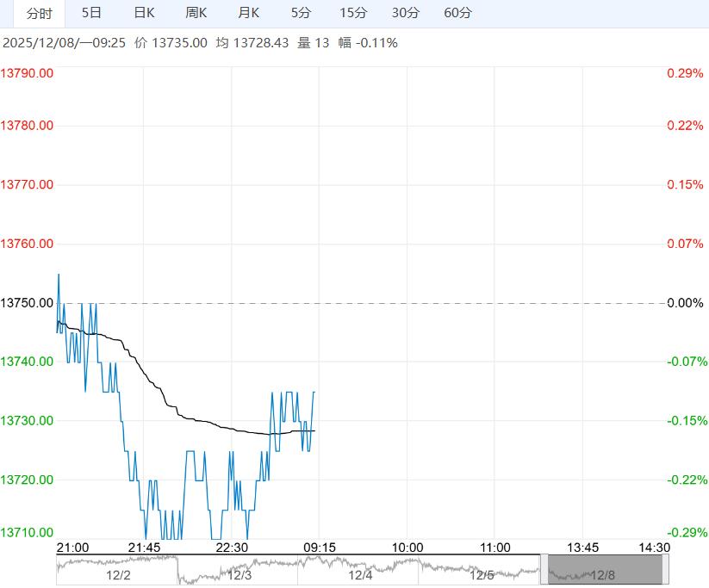Jump to 12/3 in the timeline navigator

[x=239, y=574]
